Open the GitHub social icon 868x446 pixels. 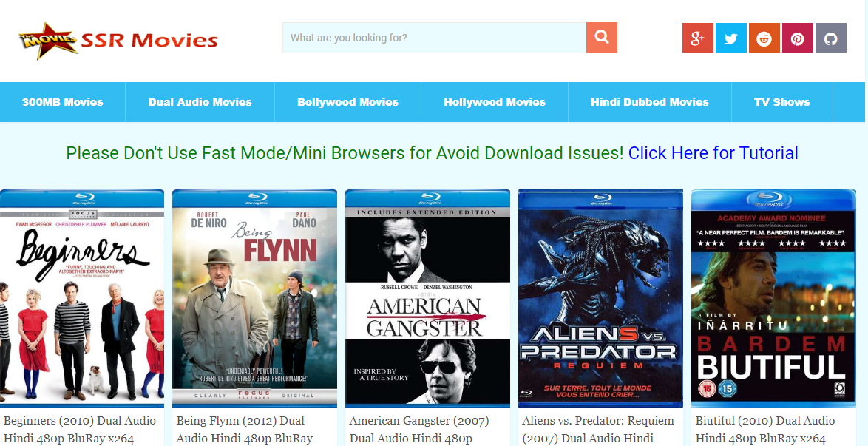click(x=831, y=38)
